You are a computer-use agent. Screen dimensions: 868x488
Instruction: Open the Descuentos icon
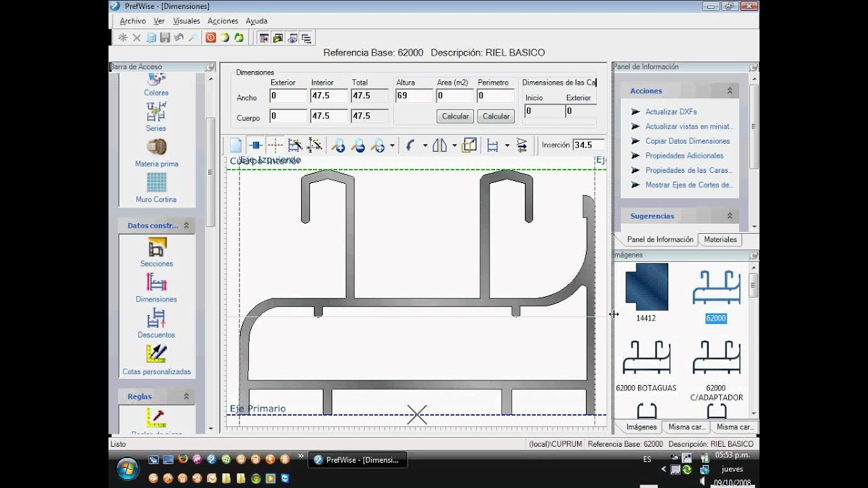pyautogui.click(x=157, y=323)
